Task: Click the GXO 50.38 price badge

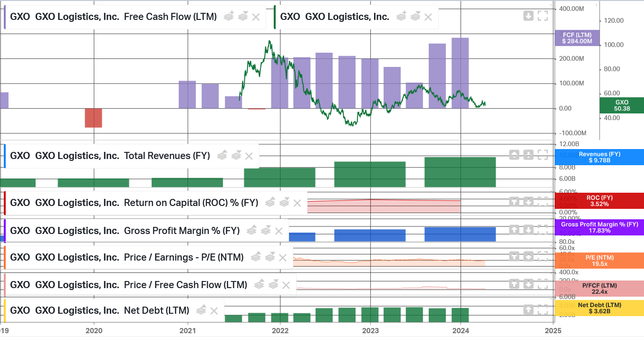Action: (622, 105)
